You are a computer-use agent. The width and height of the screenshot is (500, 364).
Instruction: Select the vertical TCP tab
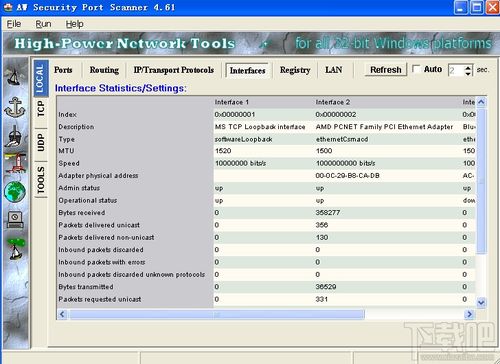[41, 109]
